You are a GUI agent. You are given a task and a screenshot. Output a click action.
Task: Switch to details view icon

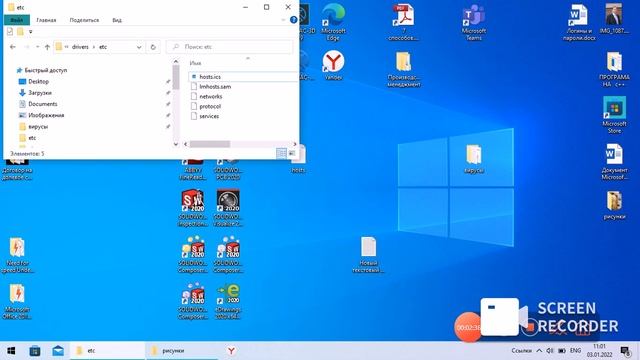[x=281, y=153]
